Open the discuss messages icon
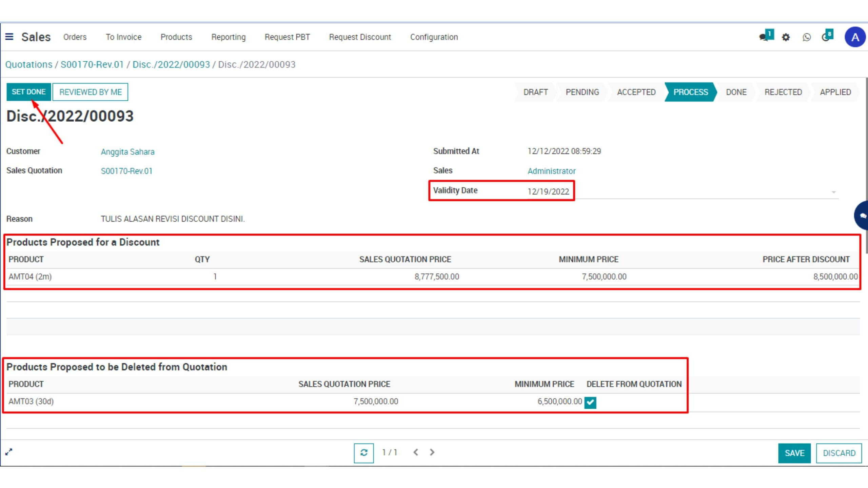868x488 pixels. tap(764, 37)
